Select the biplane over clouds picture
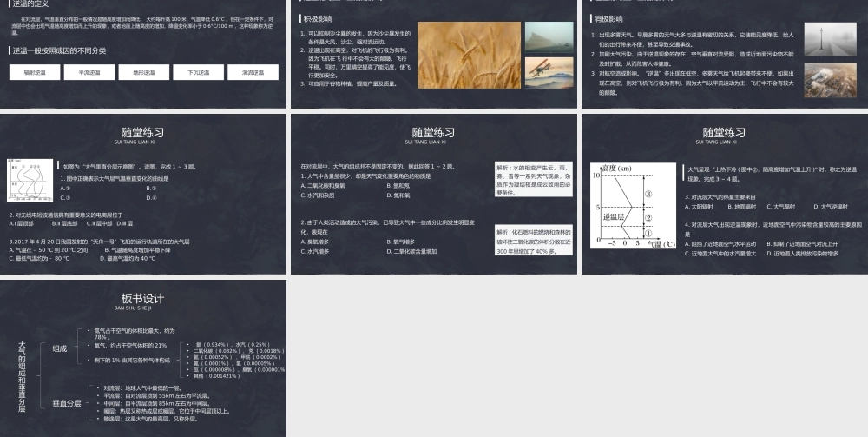This screenshot has height=437, width=868. (x=549, y=73)
